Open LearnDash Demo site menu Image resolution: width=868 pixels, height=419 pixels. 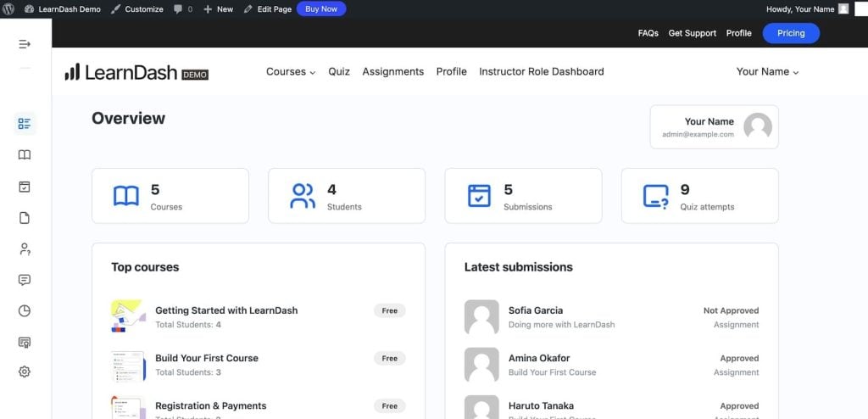(63, 8)
